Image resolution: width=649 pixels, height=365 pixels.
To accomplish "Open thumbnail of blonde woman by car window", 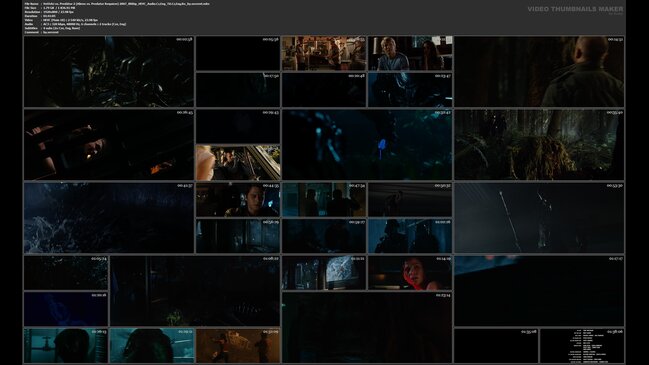I will click(x=238, y=163).
